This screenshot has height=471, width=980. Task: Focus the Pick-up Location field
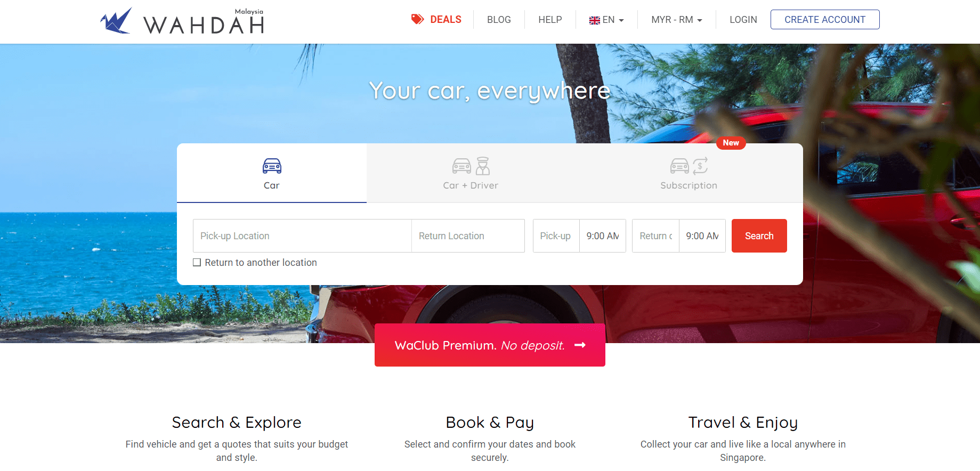coord(302,236)
